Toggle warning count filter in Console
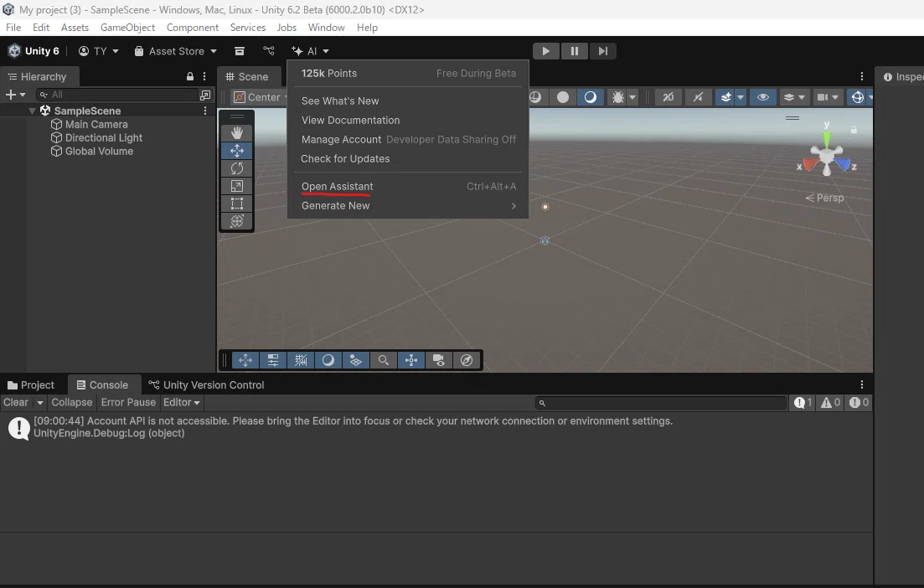924x588 pixels. pyautogui.click(x=831, y=402)
